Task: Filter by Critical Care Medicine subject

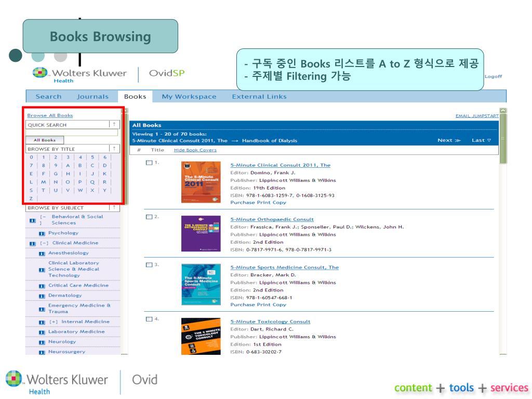Action: click(x=78, y=285)
